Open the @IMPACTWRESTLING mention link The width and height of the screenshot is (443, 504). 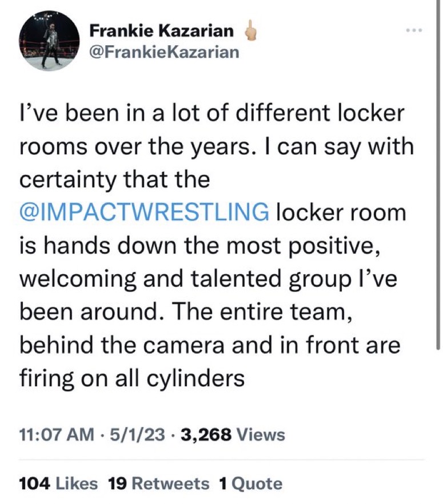point(144,213)
